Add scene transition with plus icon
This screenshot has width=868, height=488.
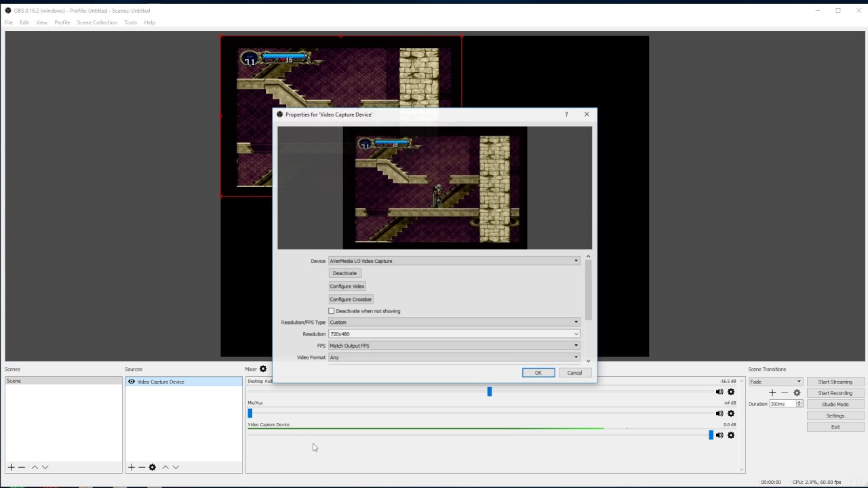click(x=772, y=392)
